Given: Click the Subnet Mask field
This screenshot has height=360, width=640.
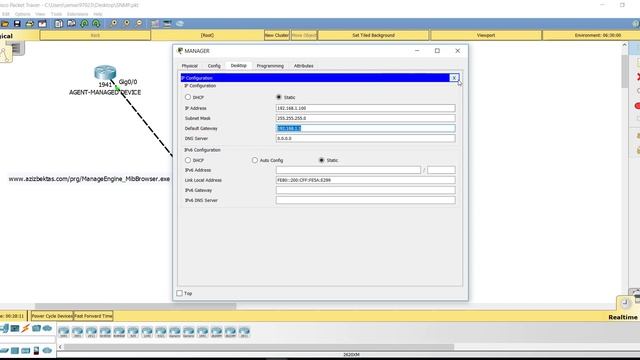Looking at the screenshot, I should (x=365, y=118).
